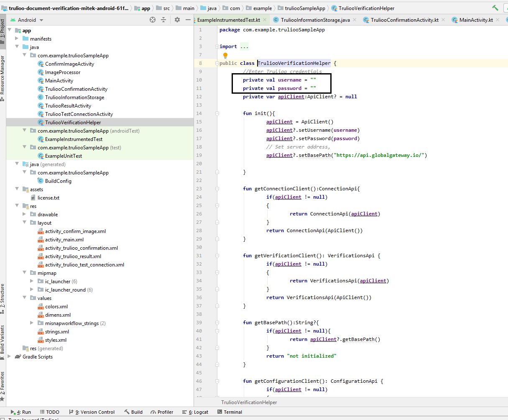Viewport: 508px width, 420px height.
Task: Click the Collapse All icon in Project panel
Action: tap(163, 20)
